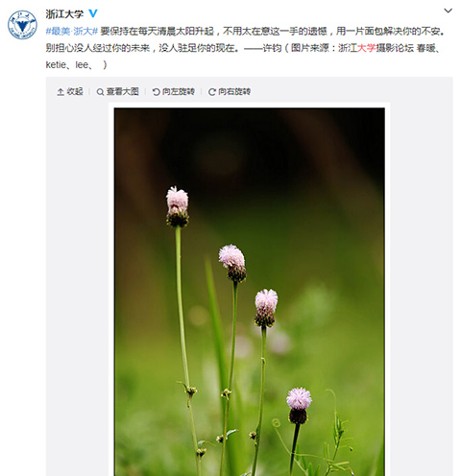Select 查看大图 to view the large image
461x476 pixels.
(123, 92)
